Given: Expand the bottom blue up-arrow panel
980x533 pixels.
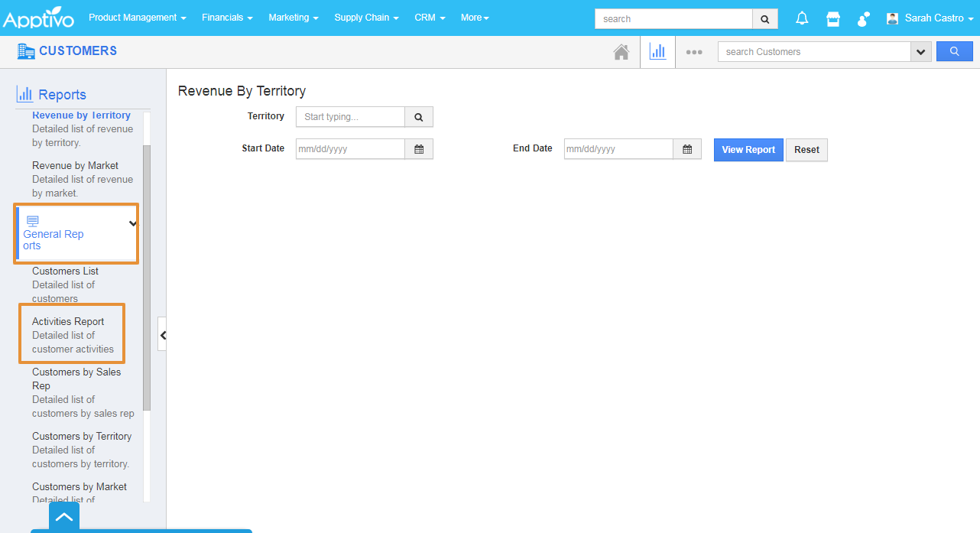Looking at the screenshot, I should pyautogui.click(x=64, y=517).
